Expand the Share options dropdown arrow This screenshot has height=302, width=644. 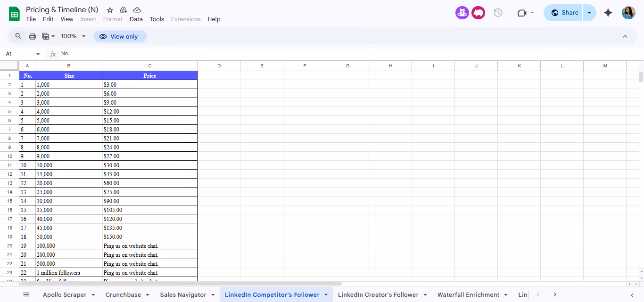(589, 13)
